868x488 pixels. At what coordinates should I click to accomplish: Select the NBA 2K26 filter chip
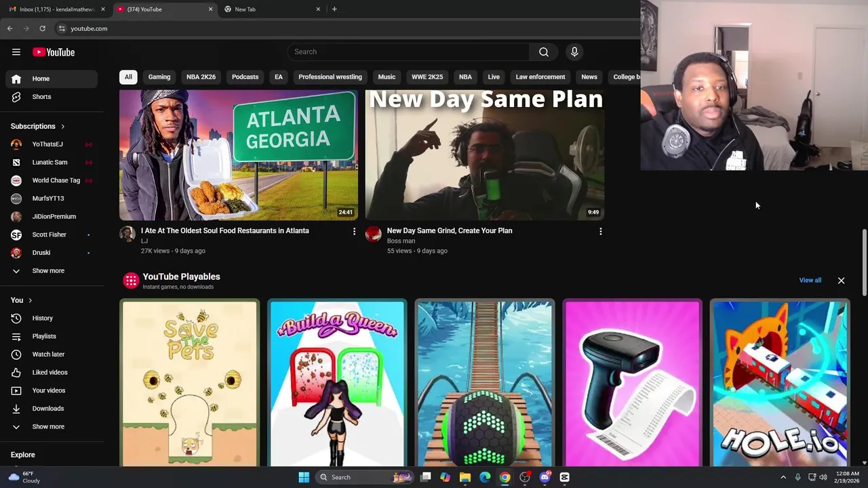tap(201, 77)
